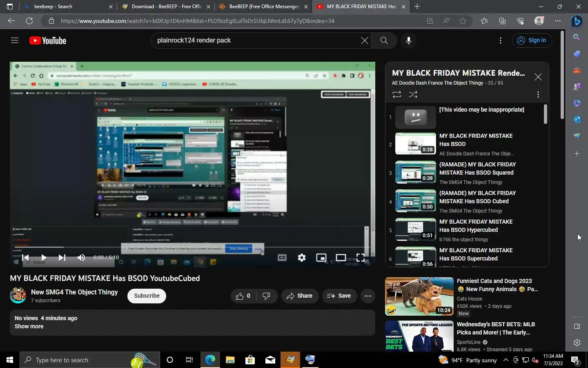Switch to the 'BeeBEEP (Free Office Messenger)' tab
The width and height of the screenshot is (588, 368).
coord(263,7)
